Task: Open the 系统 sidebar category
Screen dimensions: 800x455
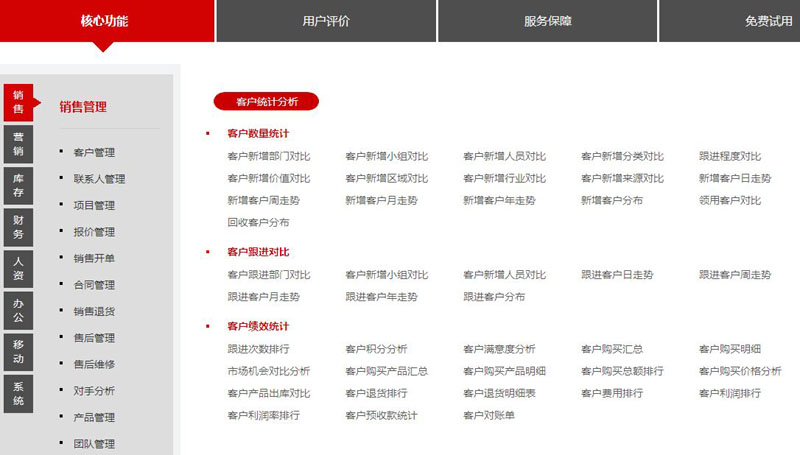Action: pyautogui.click(x=18, y=393)
